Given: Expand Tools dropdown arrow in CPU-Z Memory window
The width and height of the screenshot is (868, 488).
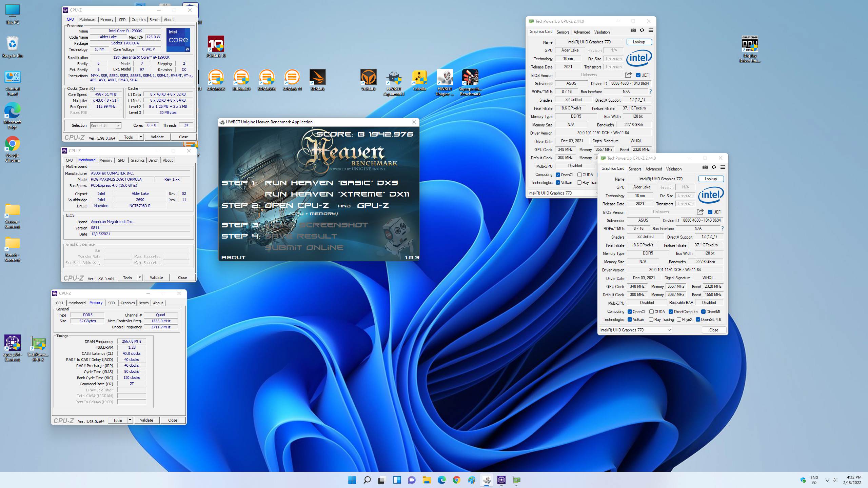Looking at the screenshot, I should [x=130, y=420].
